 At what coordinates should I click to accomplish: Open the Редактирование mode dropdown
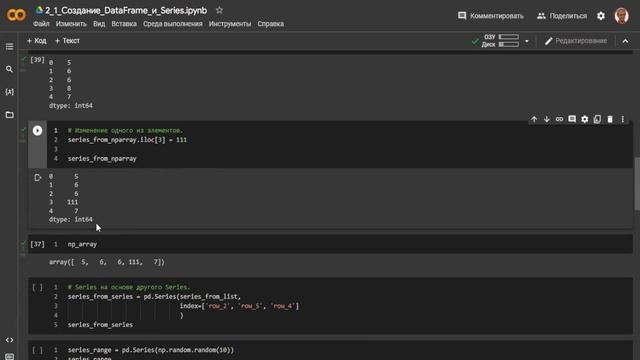point(576,41)
